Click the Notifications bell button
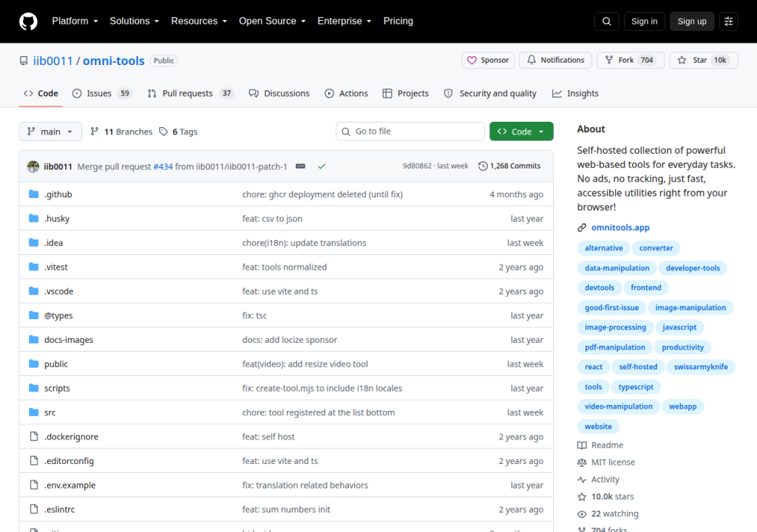 pyautogui.click(x=556, y=61)
